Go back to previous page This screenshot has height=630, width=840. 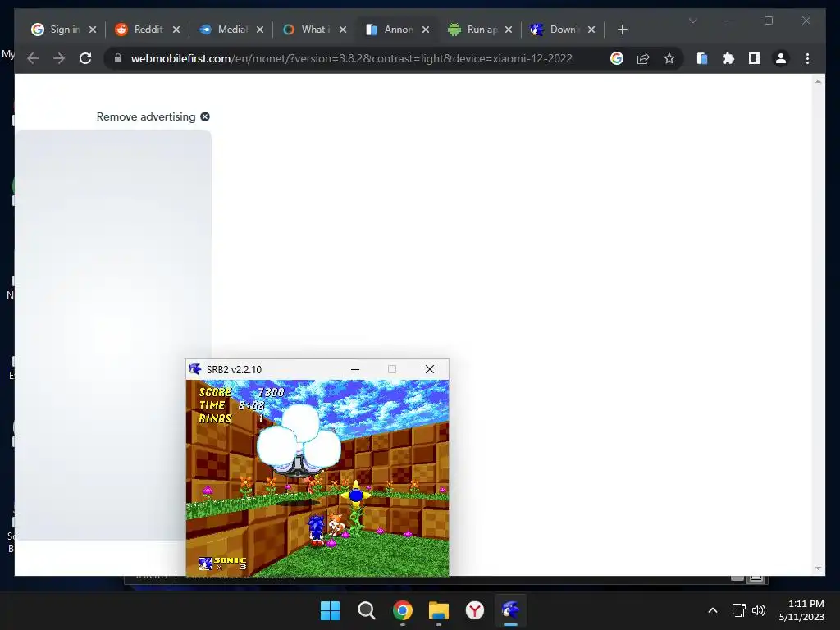click(x=33, y=58)
